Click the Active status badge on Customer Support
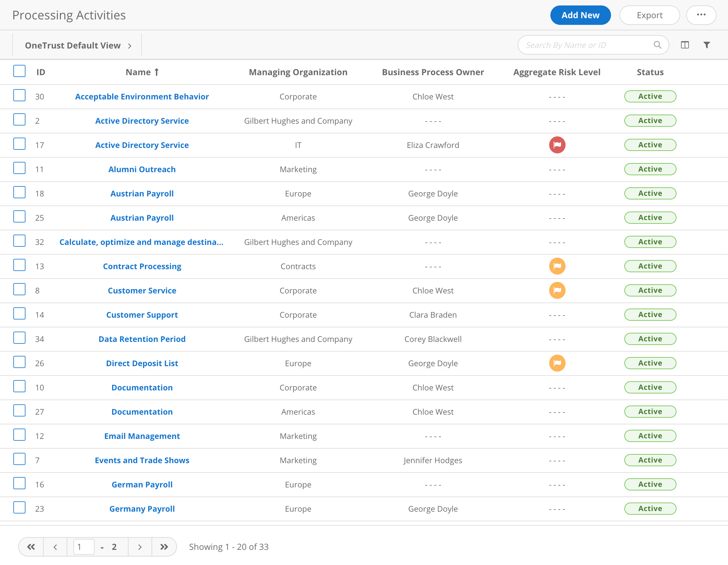The height and width of the screenshot is (565, 728). pyautogui.click(x=650, y=314)
